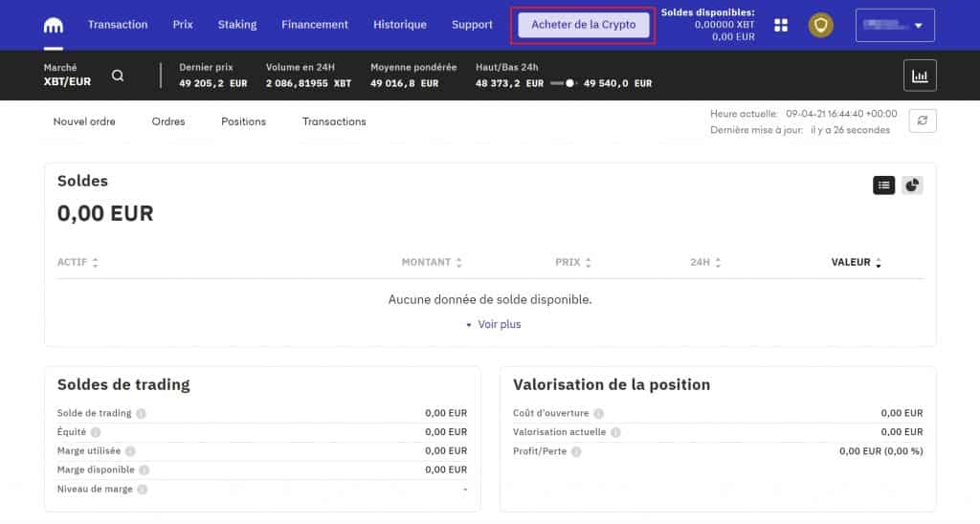Click the 24h low value 48 373,2 EUR

click(509, 83)
